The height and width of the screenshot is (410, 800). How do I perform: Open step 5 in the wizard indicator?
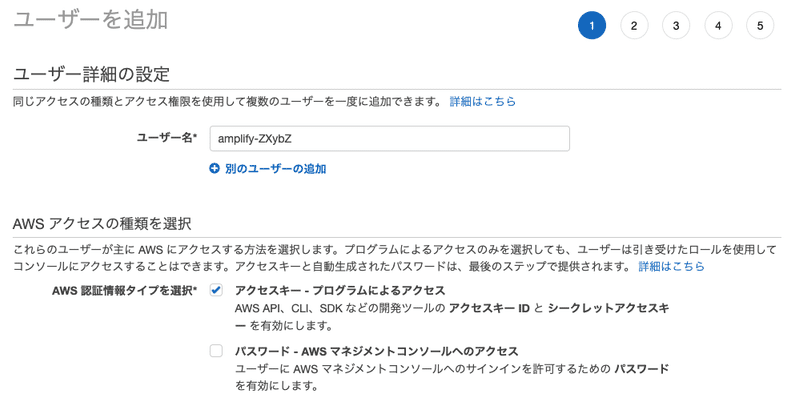(x=760, y=25)
